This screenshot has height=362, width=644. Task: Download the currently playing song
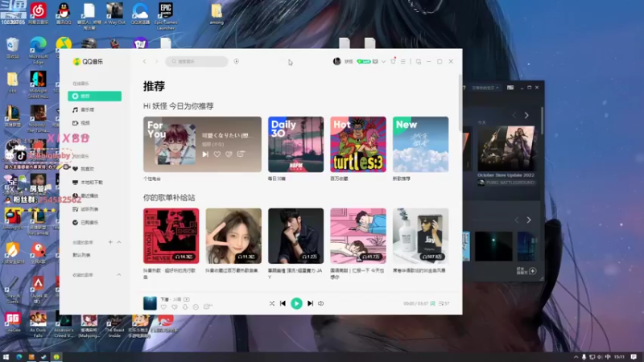point(185,307)
